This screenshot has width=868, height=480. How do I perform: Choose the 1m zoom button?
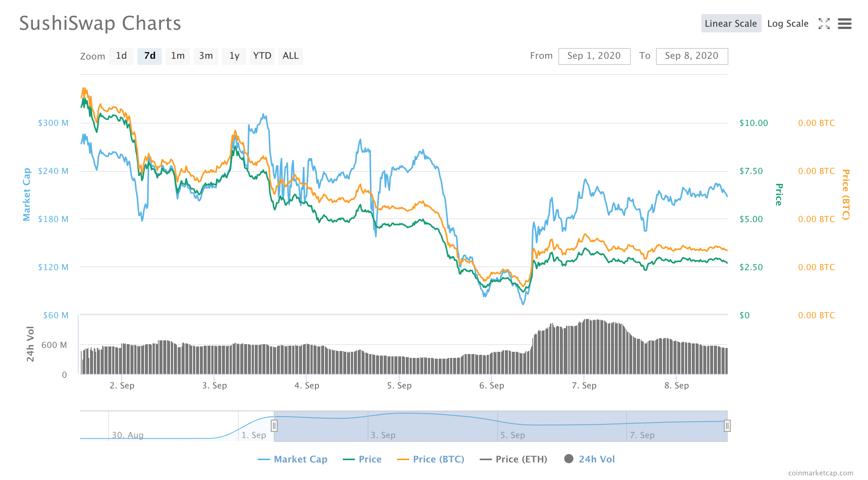point(178,56)
